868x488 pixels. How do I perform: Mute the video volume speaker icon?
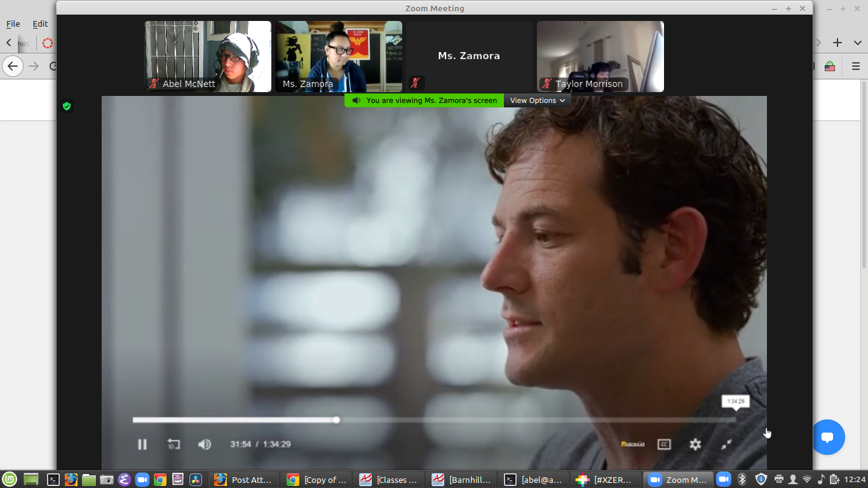(x=204, y=444)
